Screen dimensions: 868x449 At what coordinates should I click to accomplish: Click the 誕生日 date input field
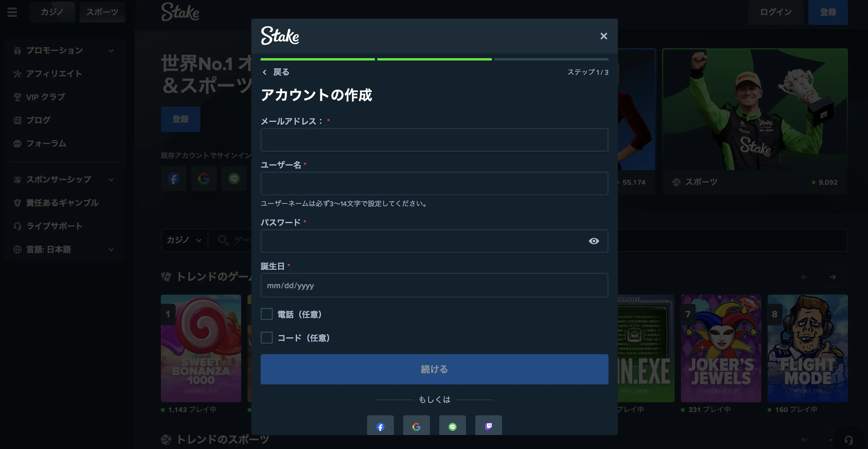coord(434,285)
